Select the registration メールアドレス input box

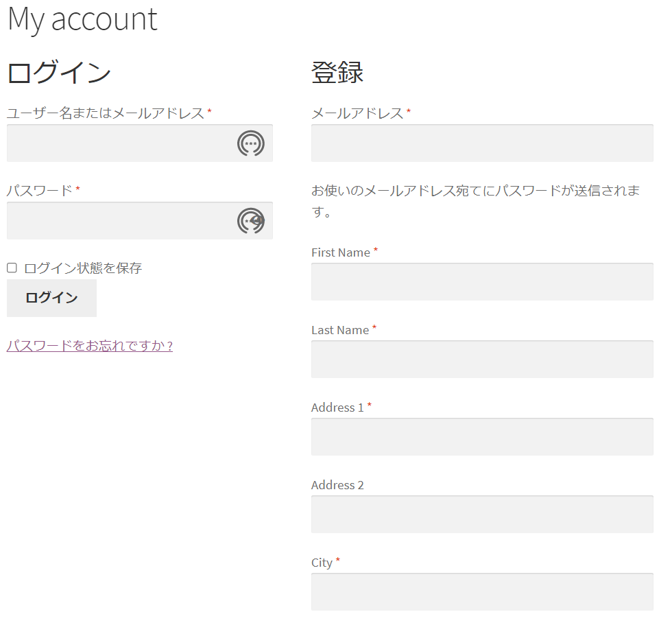point(482,143)
